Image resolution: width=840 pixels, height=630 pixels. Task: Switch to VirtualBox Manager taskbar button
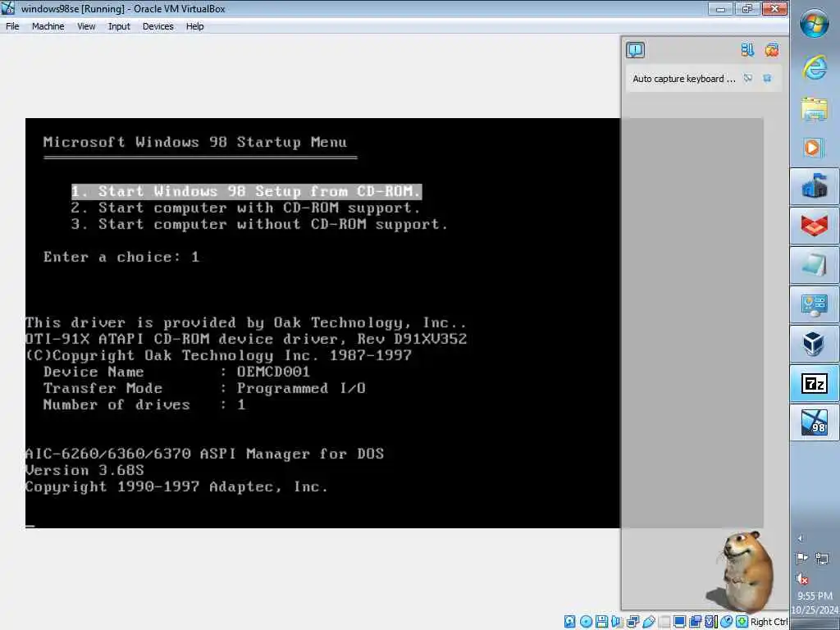[815, 344]
